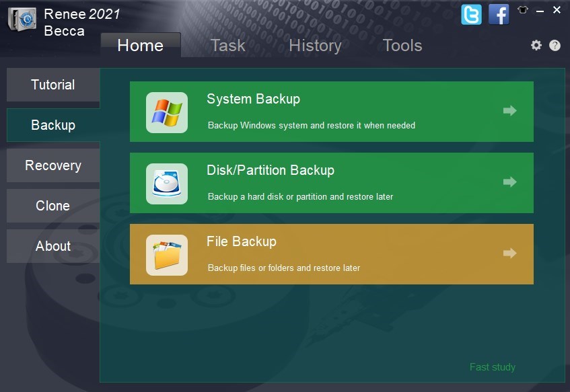The width and height of the screenshot is (570, 392).
Task: Click the arrow on System Backup row
Action: (509, 111)
